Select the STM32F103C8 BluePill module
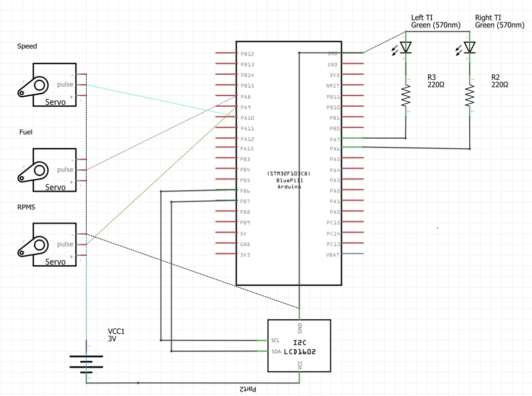Screen dimensions: 532x396 click(x=289, y=180)
